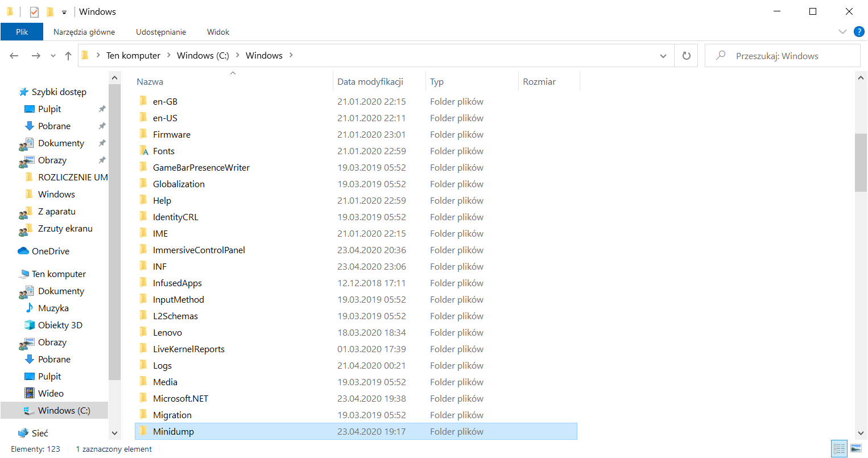
Task: Open pinned Pobrane under Szybki dostęp
Action: pyautogui.click(x=54, y=126)
